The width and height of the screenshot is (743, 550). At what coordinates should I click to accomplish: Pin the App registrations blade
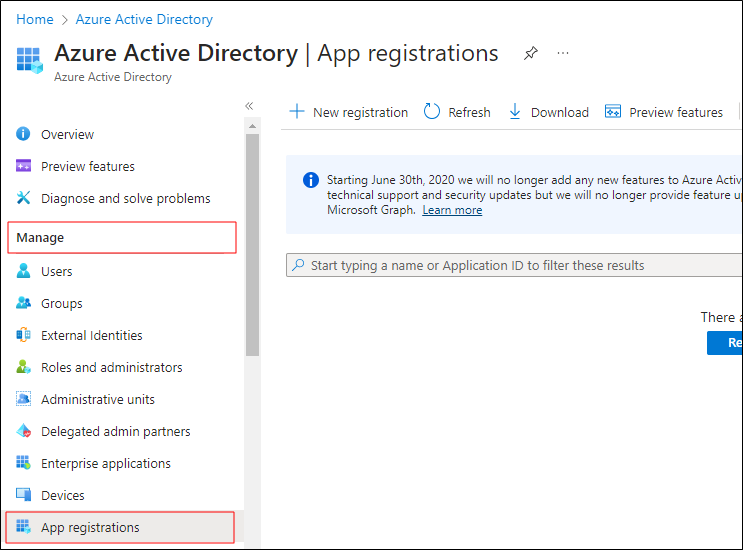click(531, 54)
